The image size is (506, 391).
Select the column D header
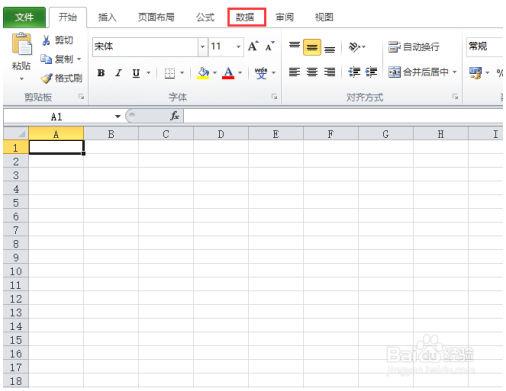coord(221,134)
